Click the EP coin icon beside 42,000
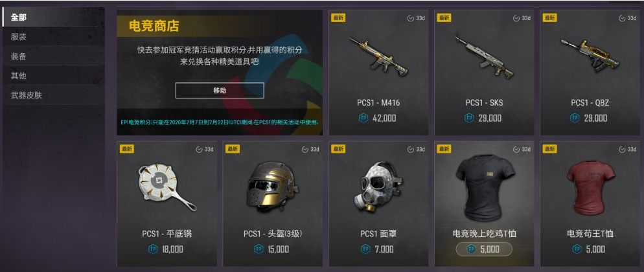 pos(363,118)
